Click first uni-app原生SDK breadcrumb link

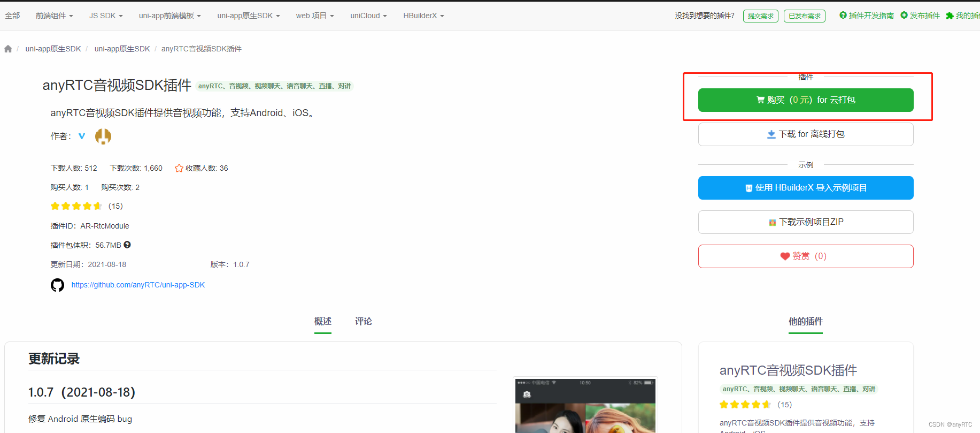[x=53, y=49]
